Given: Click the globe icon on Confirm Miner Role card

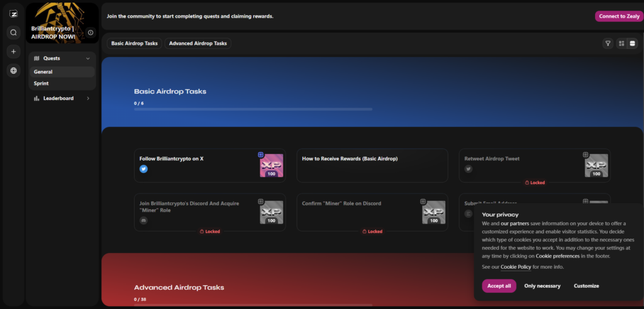Looking at the screenshot, I should tap(423, 202).
